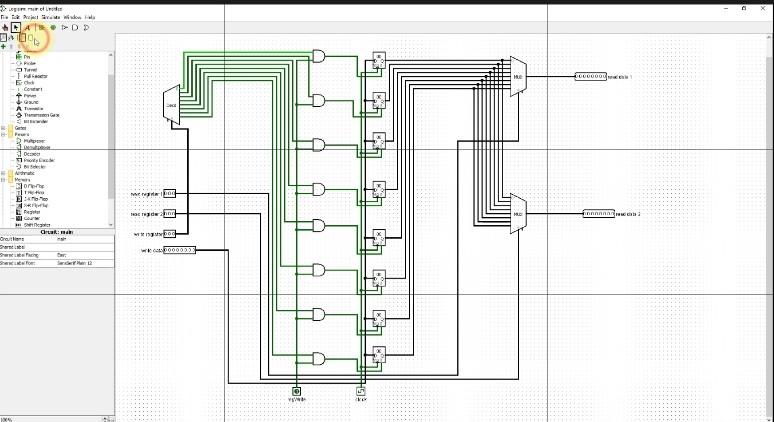Viewport: 774px width, 422px height.
Task: Click the green plus add-circuit icon
Action: 3,46
